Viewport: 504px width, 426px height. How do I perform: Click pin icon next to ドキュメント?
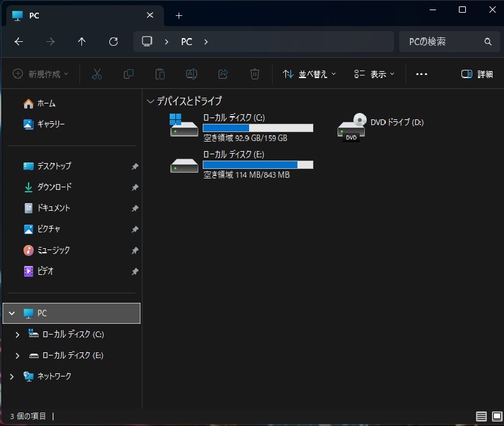tap(135, 208)
